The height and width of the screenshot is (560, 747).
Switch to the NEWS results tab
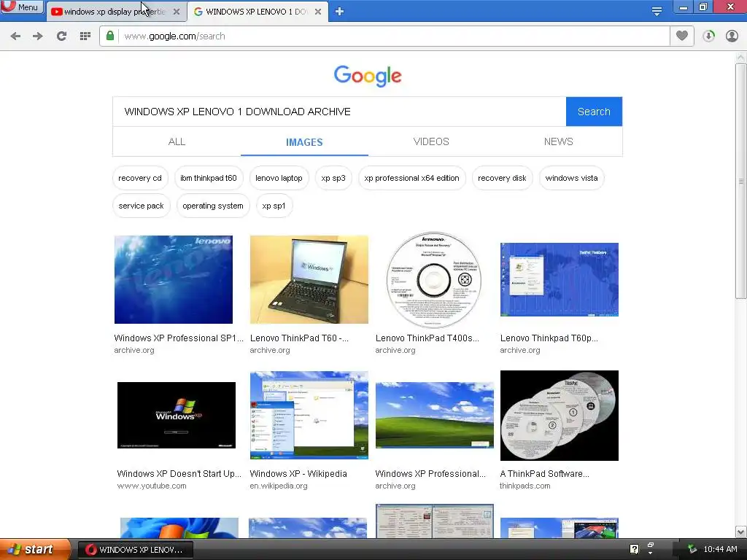558,142
